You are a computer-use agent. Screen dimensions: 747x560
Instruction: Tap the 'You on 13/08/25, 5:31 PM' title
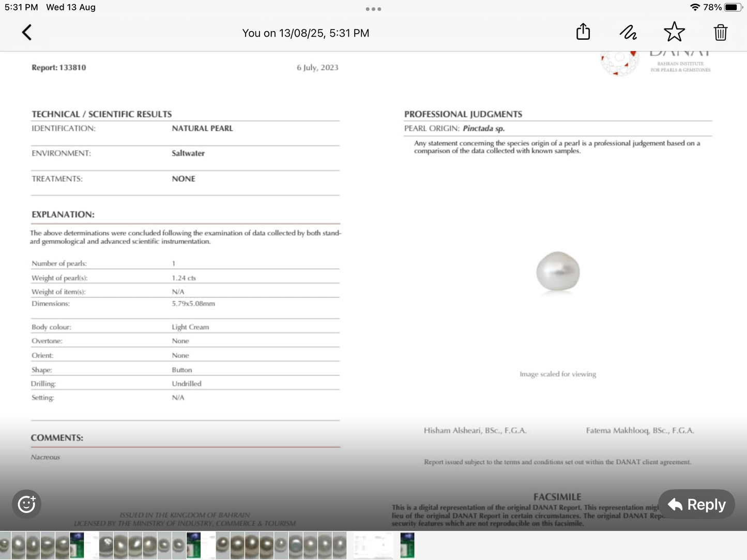[306, 33]
